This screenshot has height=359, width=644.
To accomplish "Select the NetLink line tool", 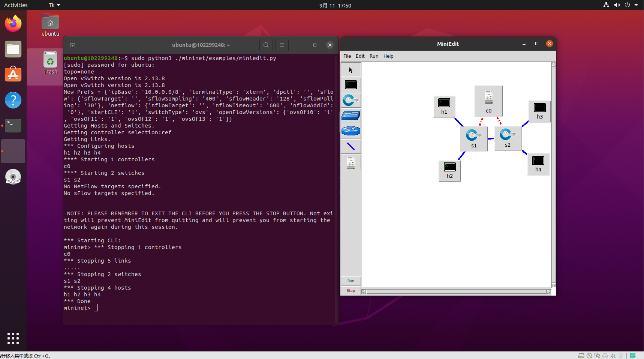I will point(351,146).
